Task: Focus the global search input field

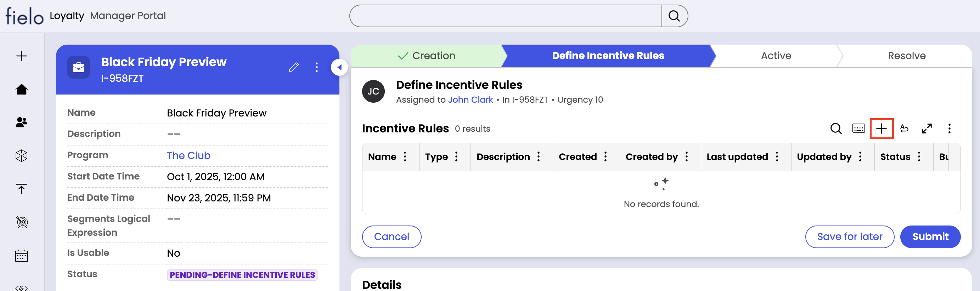Action: (506, 16)
